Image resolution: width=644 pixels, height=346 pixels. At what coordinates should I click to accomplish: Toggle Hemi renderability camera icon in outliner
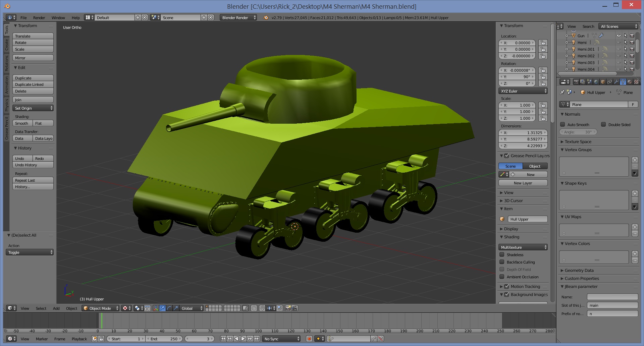click(x=632, y=42)
